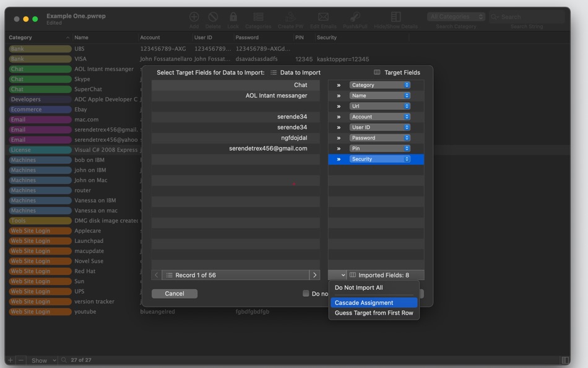Open the Account target field dropdown
588x368 pixels.
(x=380, y=117)
